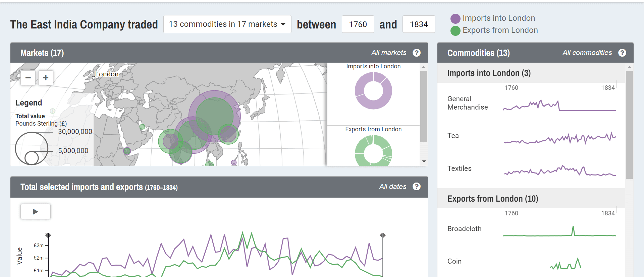The height and width of the screenshot is (277, 644).
Task: Click the end year field showing 1834
Action: [419, 24]
